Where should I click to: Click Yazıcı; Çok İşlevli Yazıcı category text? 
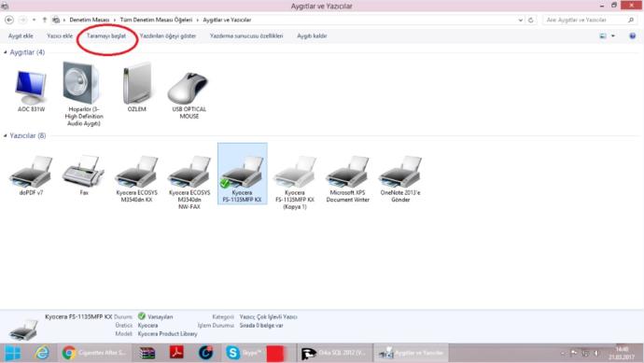[268, 316]
